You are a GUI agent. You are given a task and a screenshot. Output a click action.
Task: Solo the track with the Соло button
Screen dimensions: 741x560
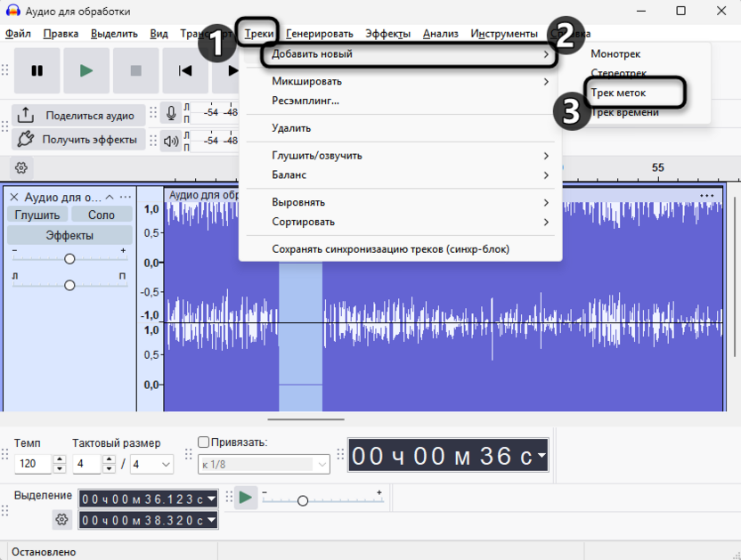[101, 214]
